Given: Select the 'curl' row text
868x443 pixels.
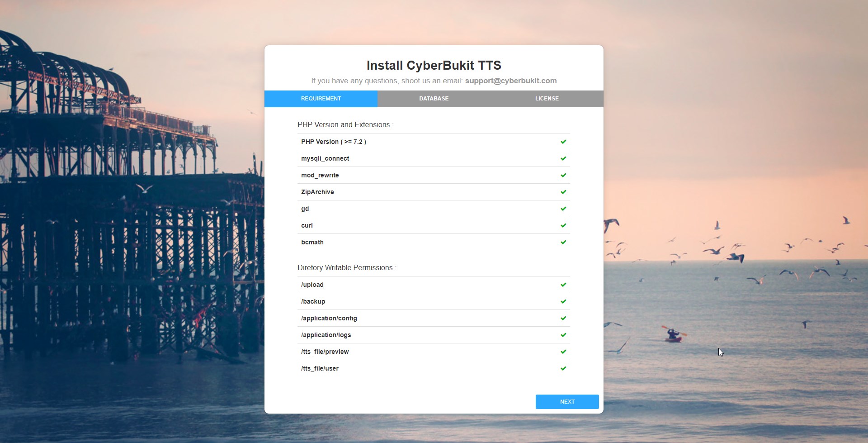Looking at the screenshot, I should point(307,225).
